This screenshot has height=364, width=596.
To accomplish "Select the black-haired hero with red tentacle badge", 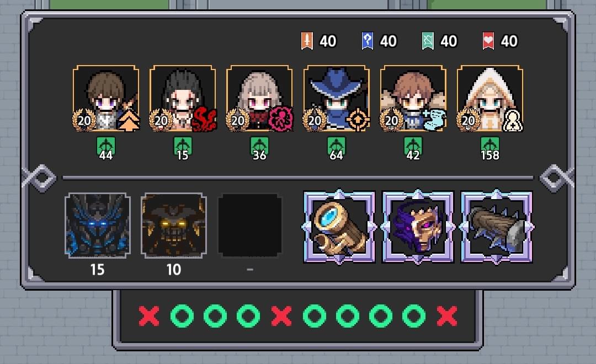I will coord(183,98).
